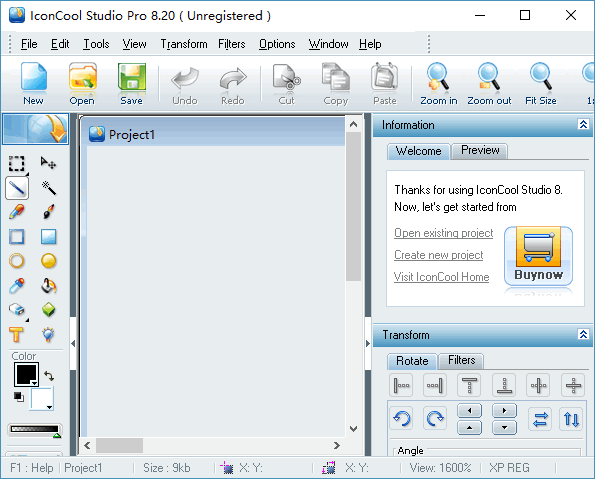Click the align left edge icon
This screenshot has width=595, height=479.
(x=401, y=385)
